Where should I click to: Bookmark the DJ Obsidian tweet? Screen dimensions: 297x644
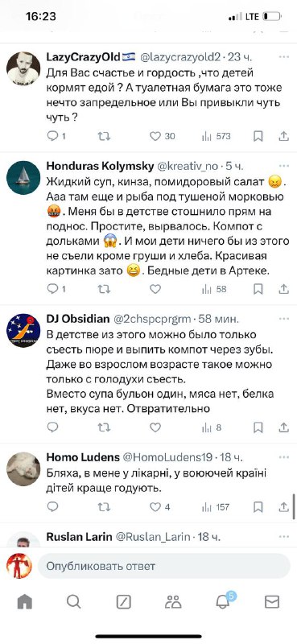point(258,427)
